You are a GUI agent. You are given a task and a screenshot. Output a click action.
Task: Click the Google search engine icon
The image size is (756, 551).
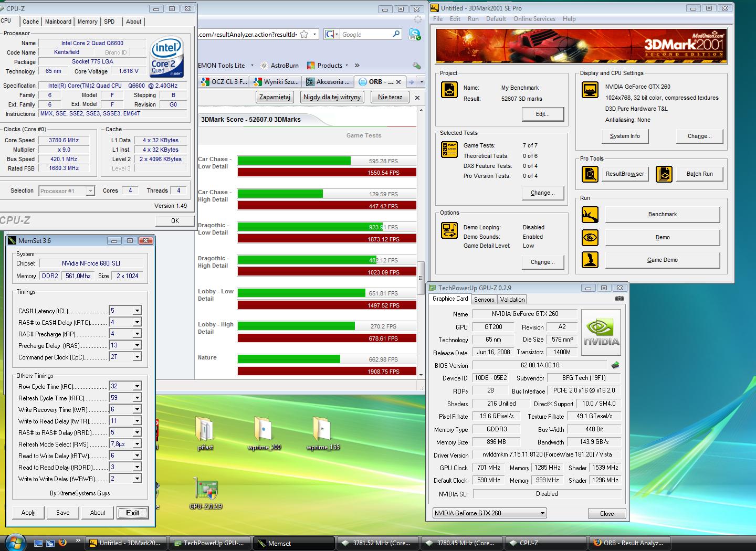tap(329, 34)
